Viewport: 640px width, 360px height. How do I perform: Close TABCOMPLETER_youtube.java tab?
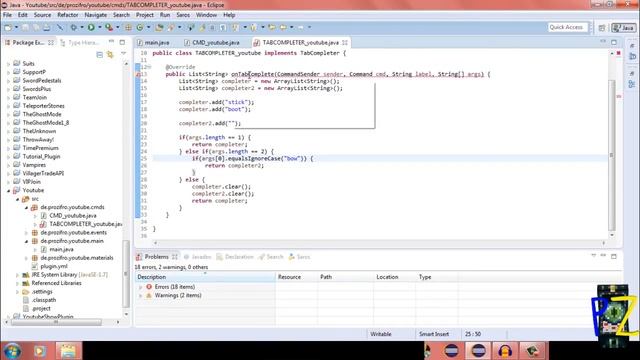coord(345,42)
